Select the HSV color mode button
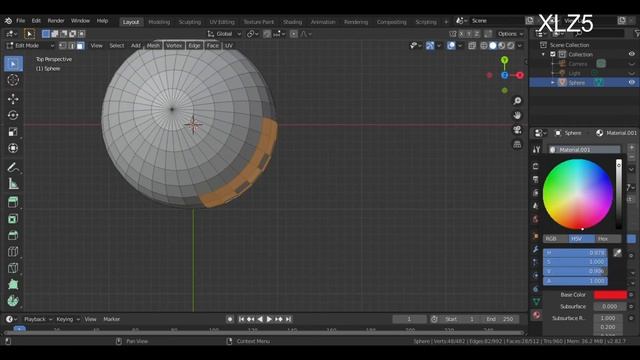Image resolution: width=640 pixels, height=360 pixels. [x=582, y=239]
